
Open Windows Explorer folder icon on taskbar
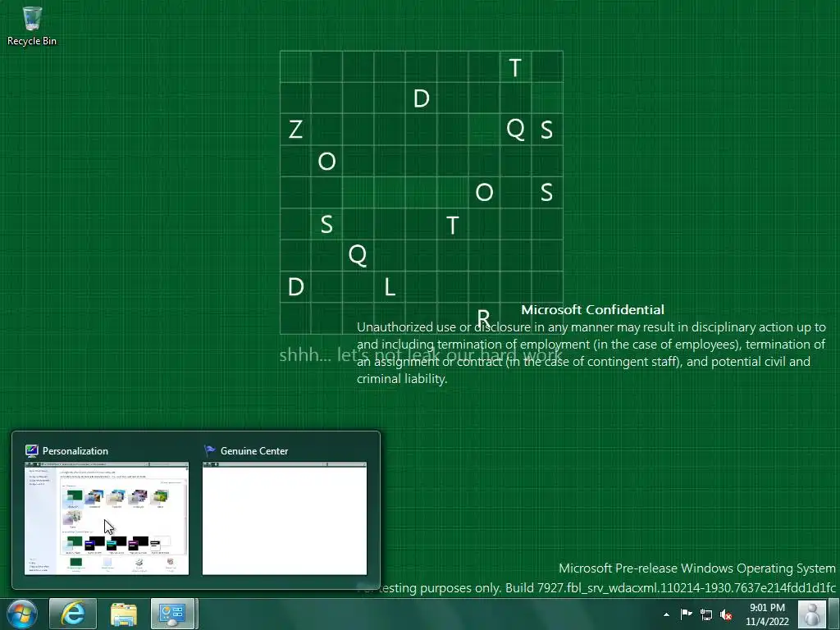coord(124,614)
